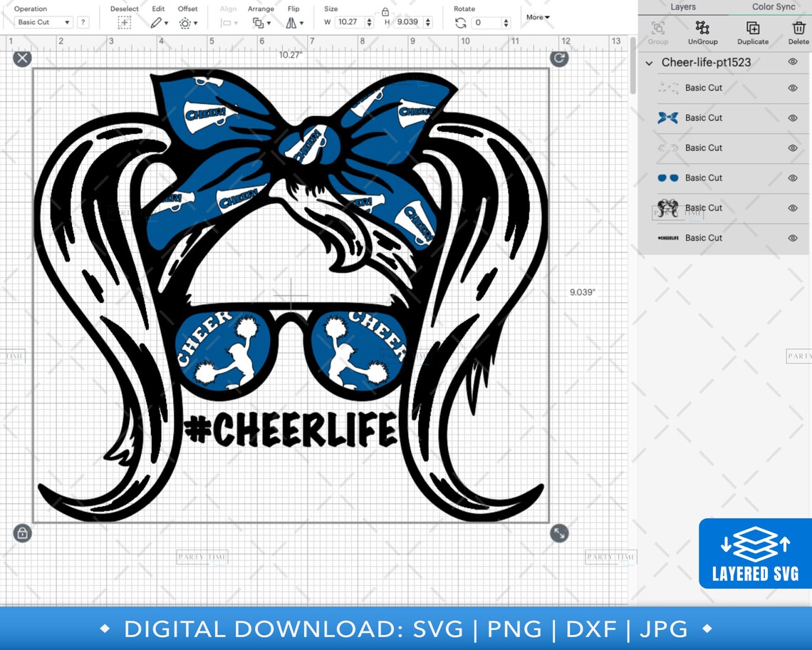Hide the Cheer-life-pt1523 group visibility

pos(792,63)
